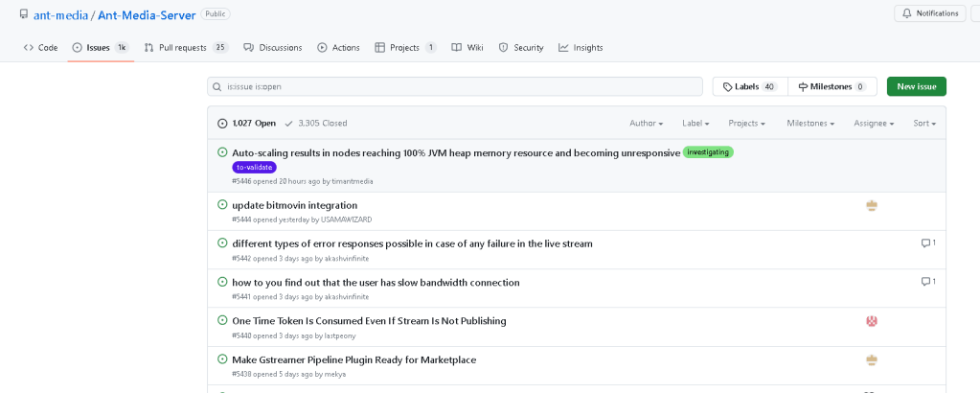Click author akashvinfinite on issue #5441

pos(346,296)
